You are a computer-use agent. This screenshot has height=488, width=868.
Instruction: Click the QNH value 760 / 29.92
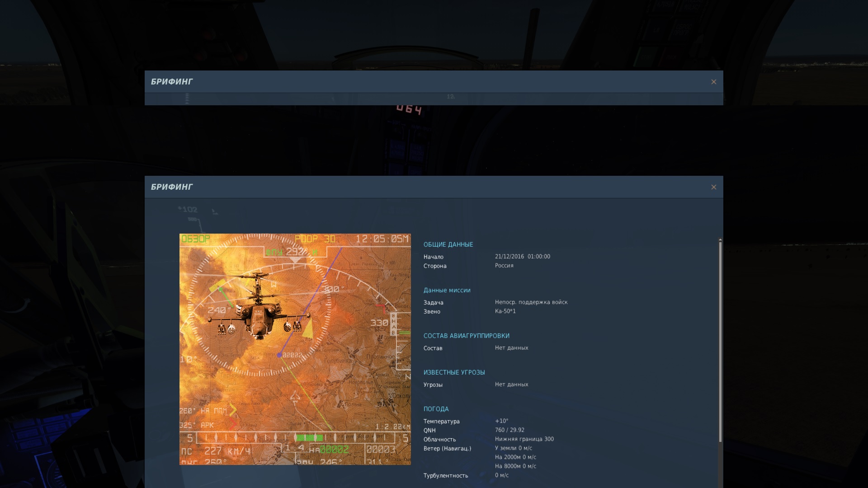pyautogui.click(x=509, y=430)
